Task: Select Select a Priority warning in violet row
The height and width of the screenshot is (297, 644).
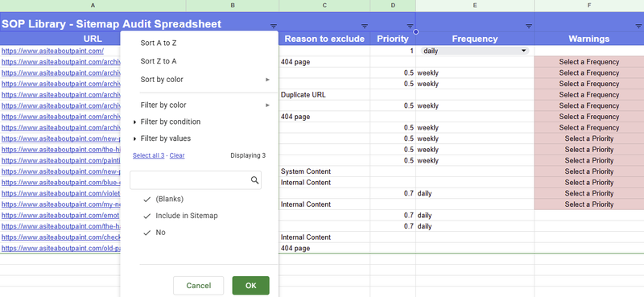Action: tap(589, 193)
